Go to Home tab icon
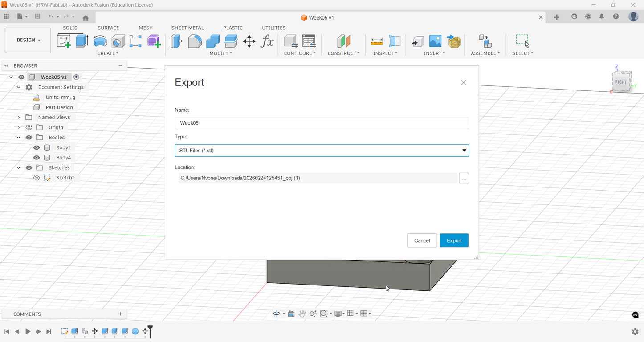The height and width of the screenshot is (342, 644). [86, 17]
